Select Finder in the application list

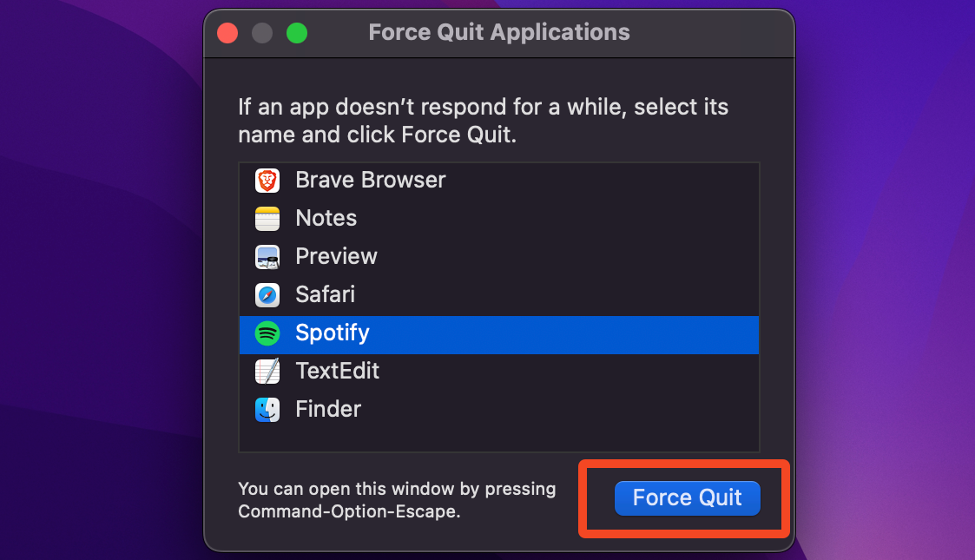(x=328, y=409)
